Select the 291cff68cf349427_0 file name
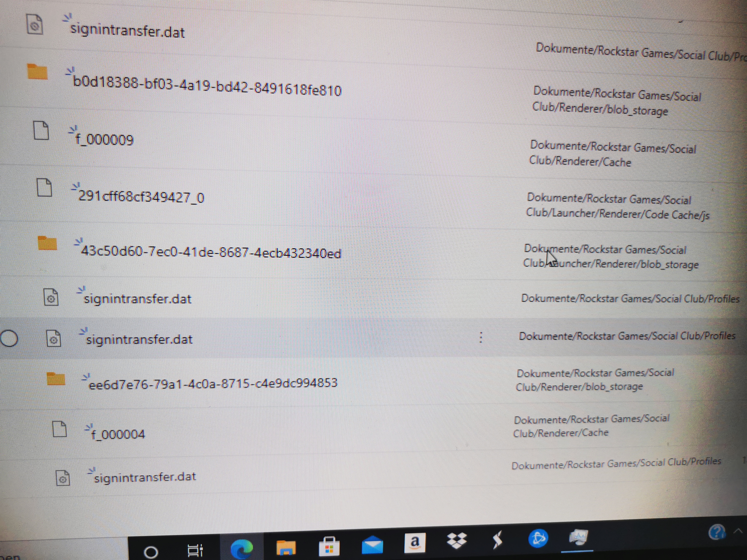The width and height of the screenshot is (747, 560). pos(141,196)
